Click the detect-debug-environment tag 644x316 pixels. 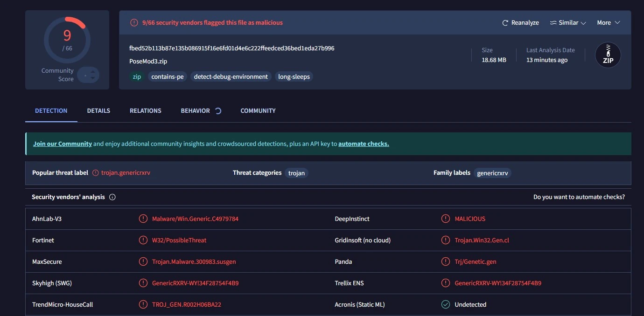point(231,77)
